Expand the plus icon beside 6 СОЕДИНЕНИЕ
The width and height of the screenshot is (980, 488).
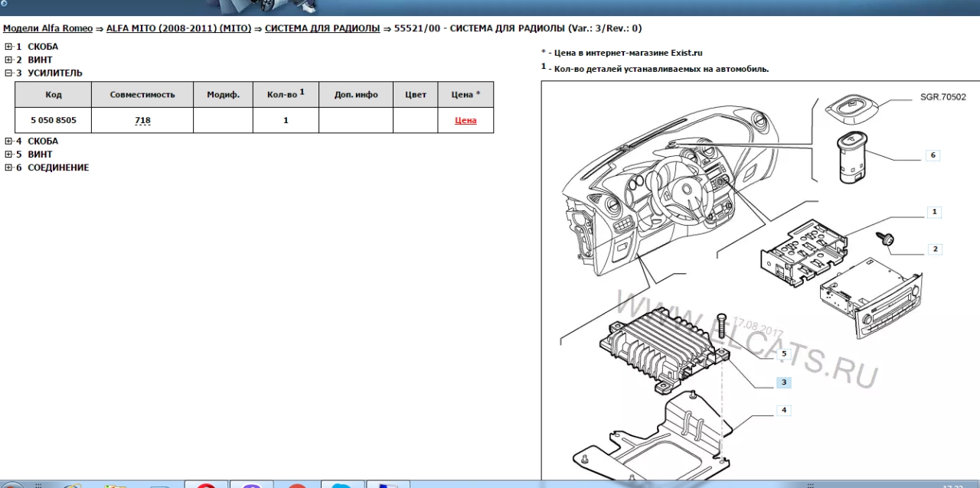8,168
